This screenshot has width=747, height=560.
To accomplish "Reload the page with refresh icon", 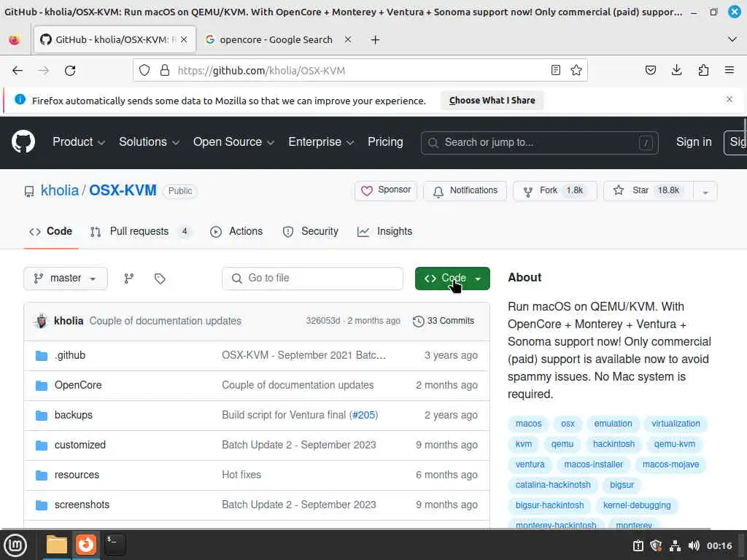I will point(70,71).
